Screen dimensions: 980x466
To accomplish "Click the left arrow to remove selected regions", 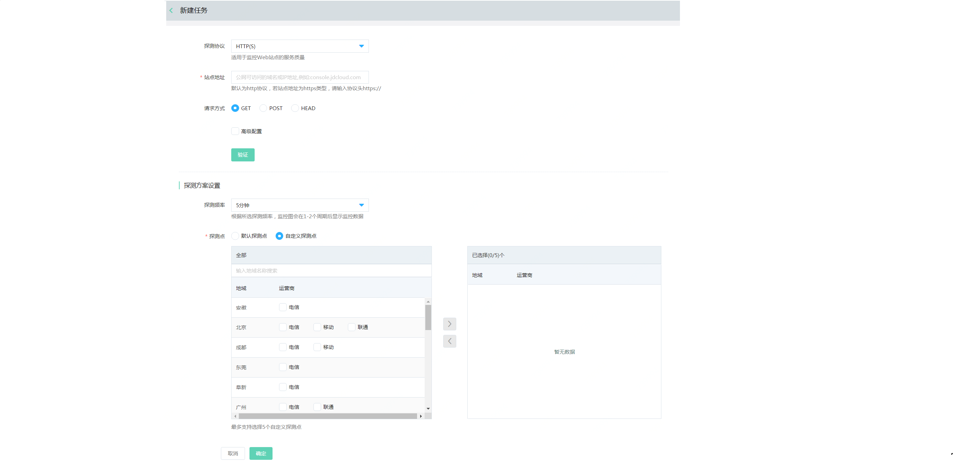I will [x=449, y=341].
